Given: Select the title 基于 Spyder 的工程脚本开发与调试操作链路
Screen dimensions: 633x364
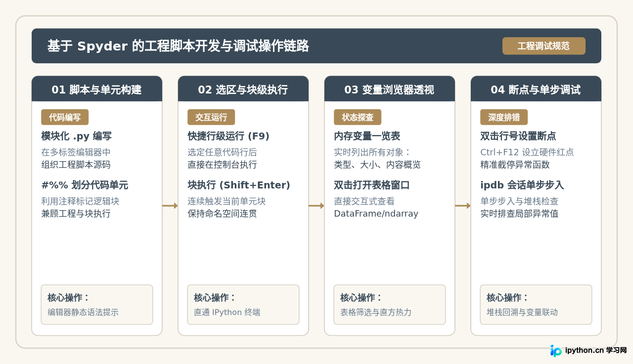Looking at the screenshot, I should click(178, 46).
